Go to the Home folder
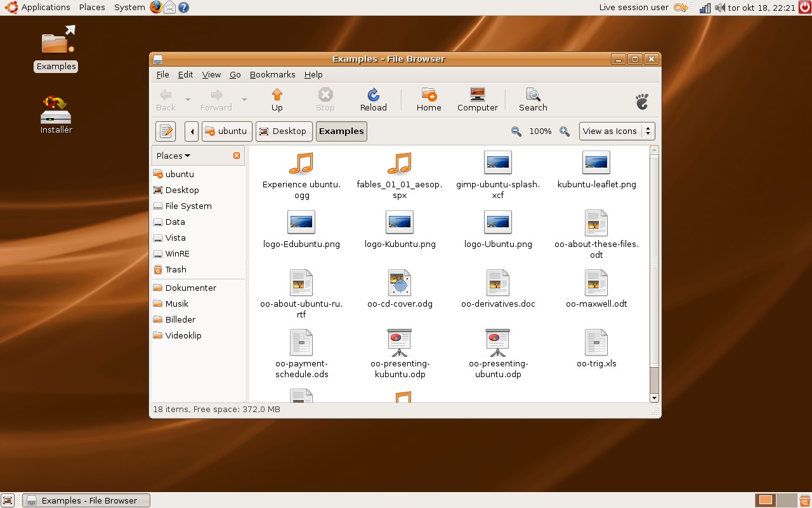 429,100
